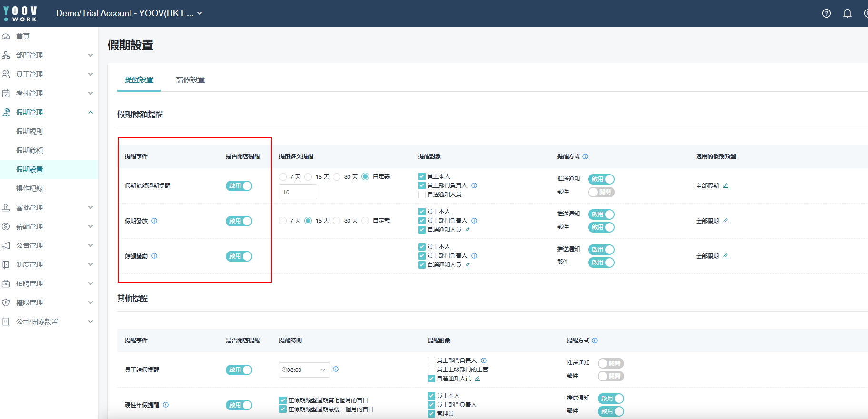This screenshot has width=868, height=419.
Task: Click the custom days input showing 10
Action: (x=298, y=192)
